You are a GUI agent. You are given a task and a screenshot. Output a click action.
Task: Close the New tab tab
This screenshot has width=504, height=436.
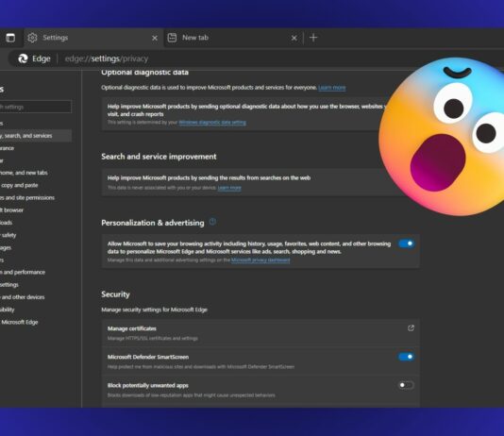point(294,38)
